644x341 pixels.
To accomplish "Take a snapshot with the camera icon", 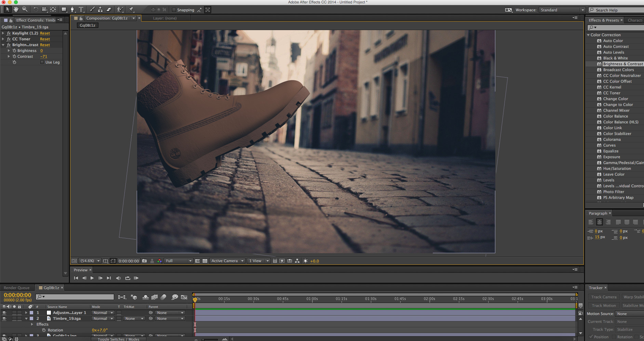I will pos(144,261).
